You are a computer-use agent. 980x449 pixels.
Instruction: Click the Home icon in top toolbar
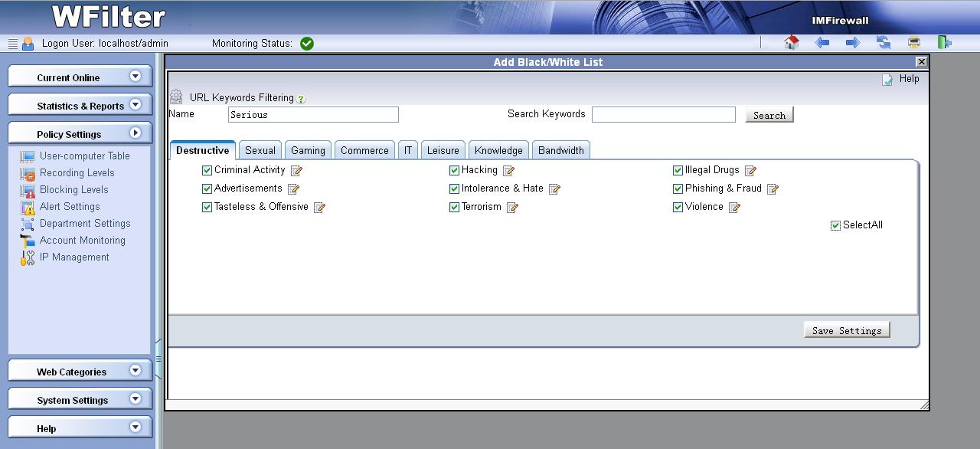(x=792, y=43)
